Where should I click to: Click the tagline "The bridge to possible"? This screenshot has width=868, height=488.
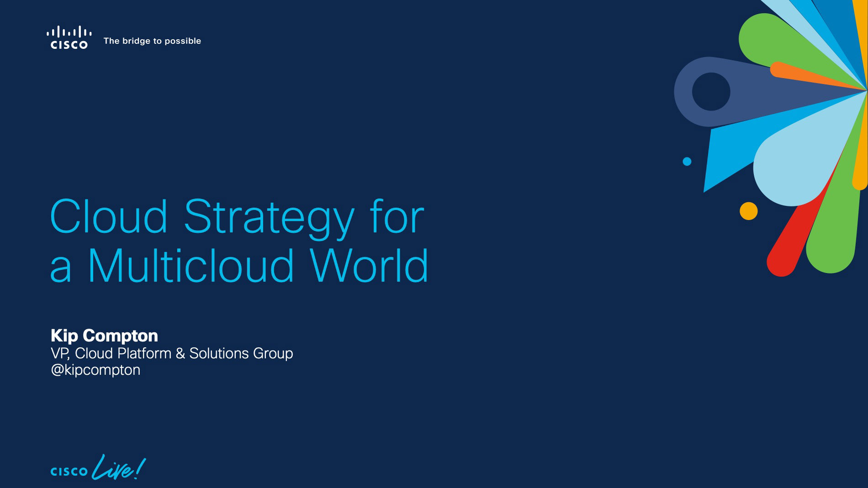pyautogui.click(x=152, y=41)
